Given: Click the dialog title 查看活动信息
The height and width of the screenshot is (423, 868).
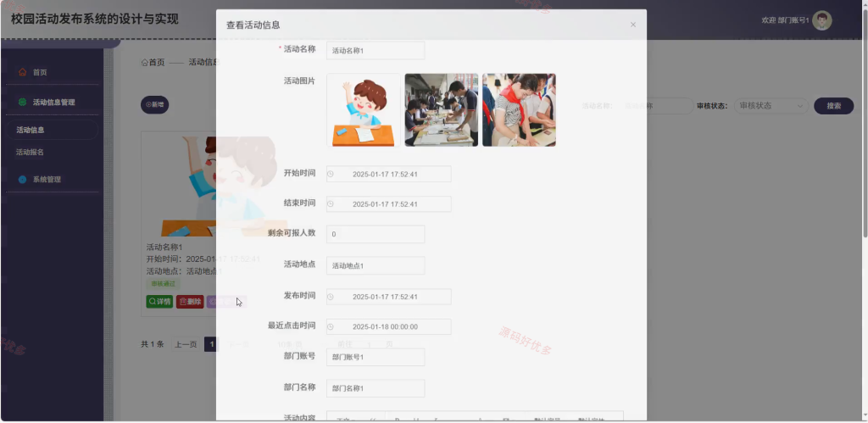Looking at the screenshot, I should point(253,25).
